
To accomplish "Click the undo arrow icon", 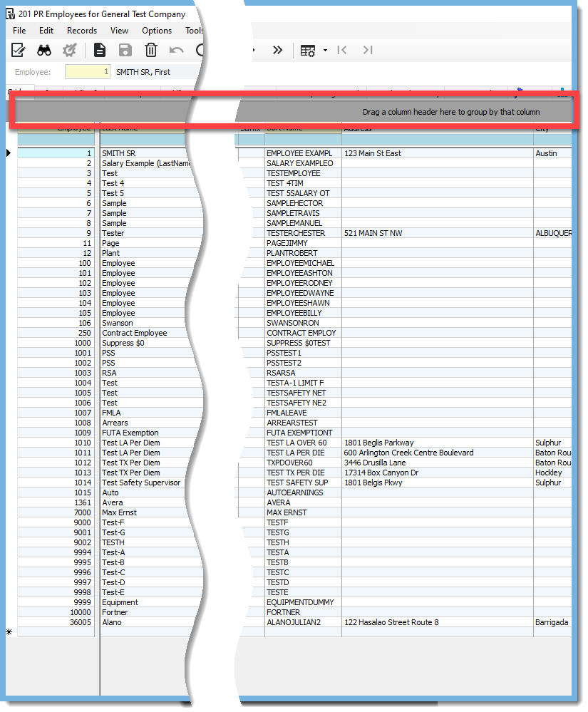I will (176, 50).
